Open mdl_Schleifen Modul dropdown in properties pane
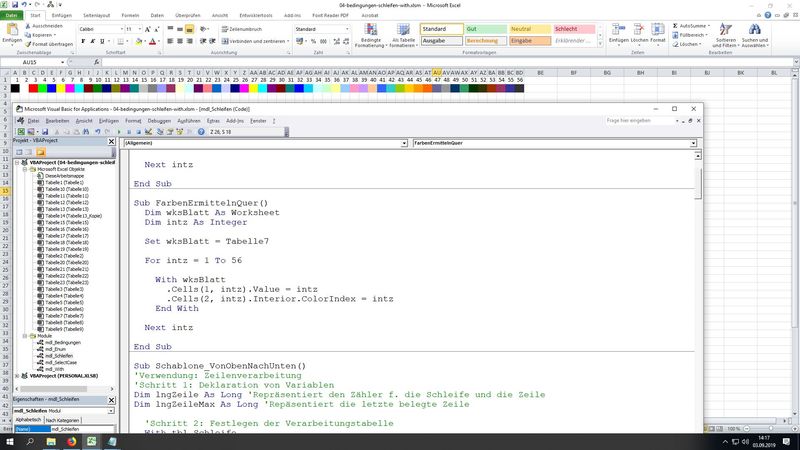 pyautogui.click(x=111, y=411)
